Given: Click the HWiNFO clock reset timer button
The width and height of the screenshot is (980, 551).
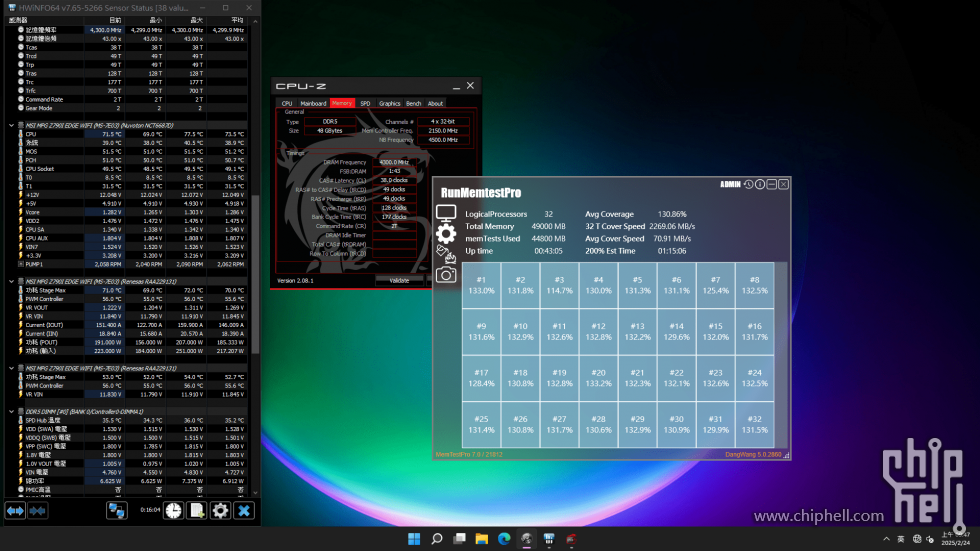Looking at the screenshot, I should click(174, 511).
